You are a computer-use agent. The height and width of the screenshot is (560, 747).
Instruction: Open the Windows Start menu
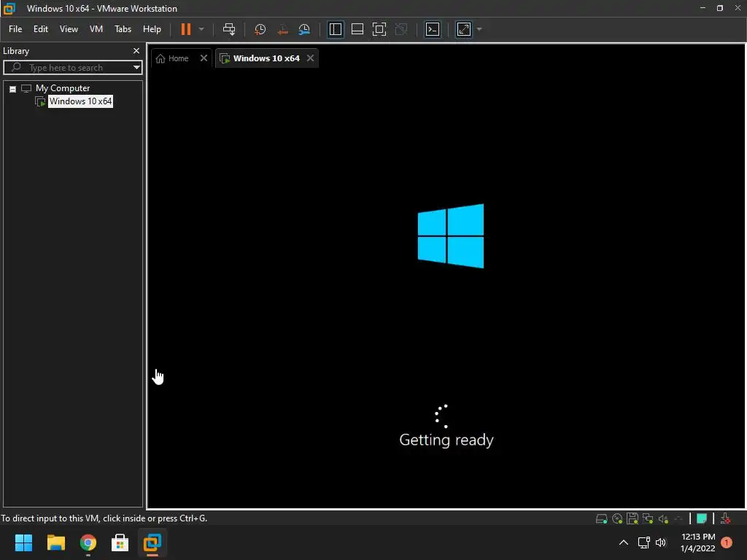(23, 542)
